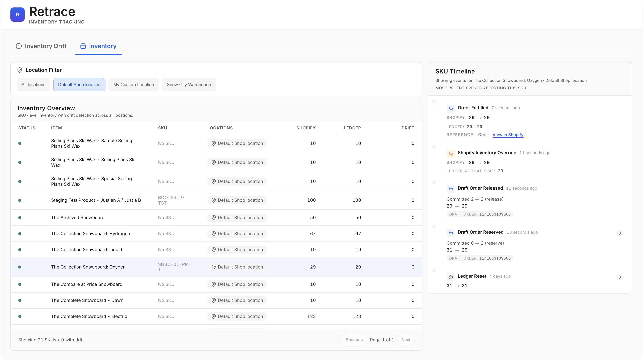The image size is (644, 361).
Task: Click the ITEM column header
Action: tap(56, 128)
